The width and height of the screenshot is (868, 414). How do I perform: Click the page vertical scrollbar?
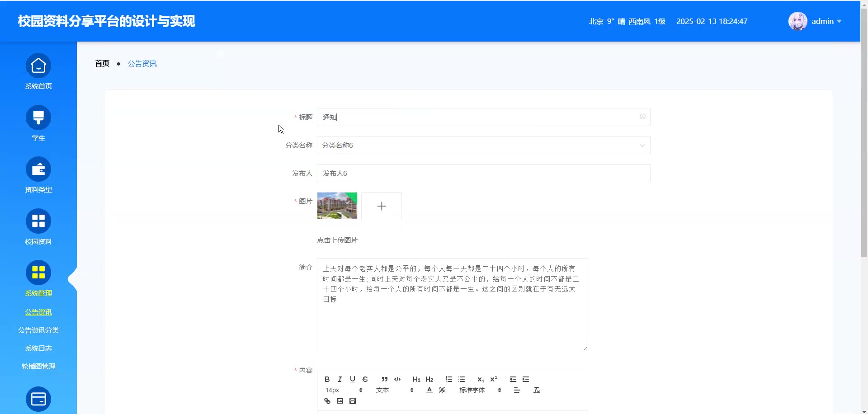(x=864, y=132)
